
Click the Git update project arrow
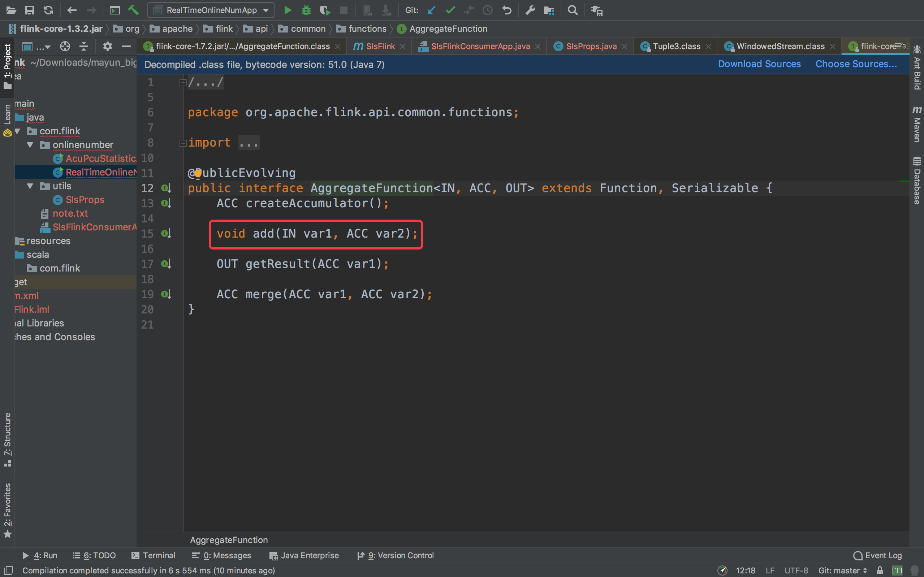tap(431, 10)
